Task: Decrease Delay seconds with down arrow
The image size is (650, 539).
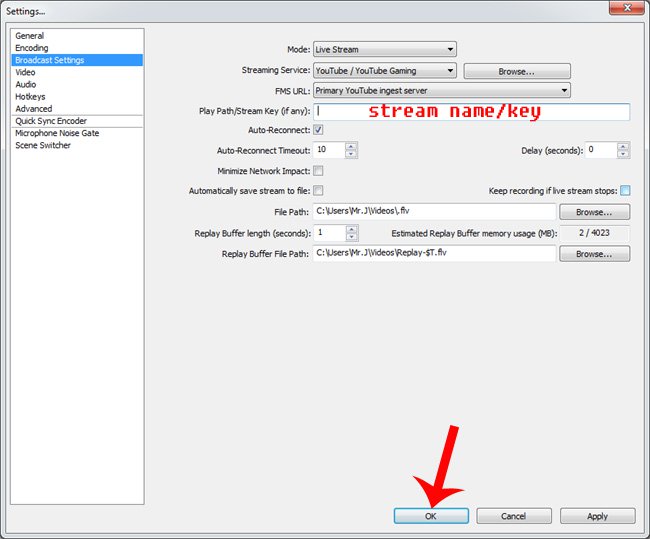Action: (x=623, y=154)
